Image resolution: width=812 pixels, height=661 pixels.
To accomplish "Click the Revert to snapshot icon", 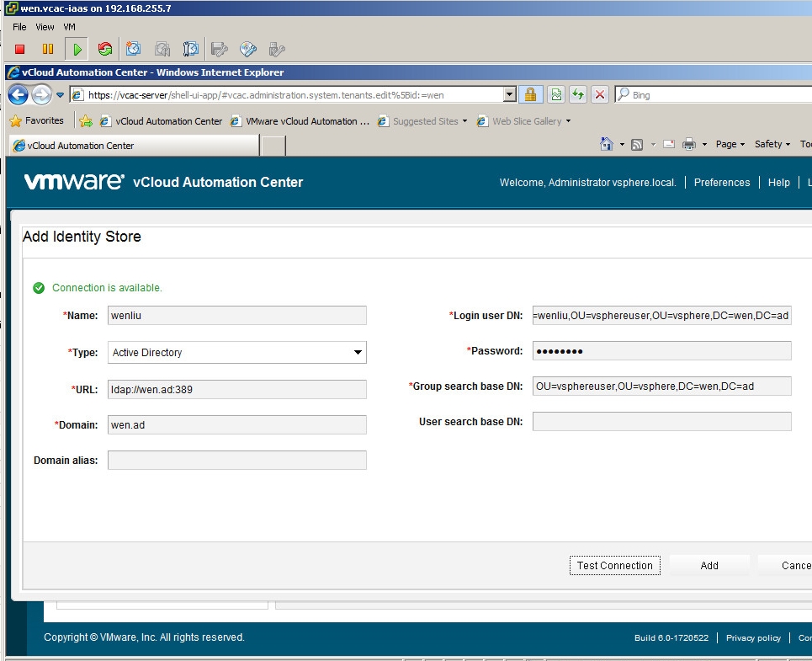I will coord(162,49).
